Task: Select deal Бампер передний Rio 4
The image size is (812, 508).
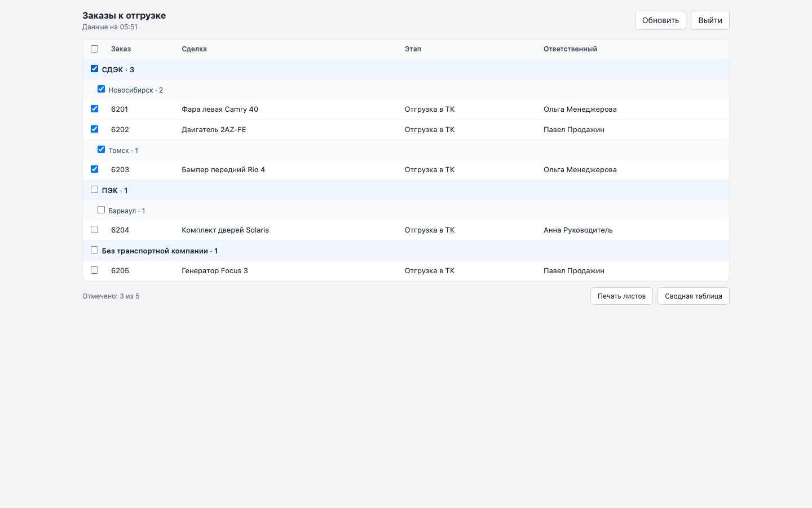Action: click(x=223, y=170)
